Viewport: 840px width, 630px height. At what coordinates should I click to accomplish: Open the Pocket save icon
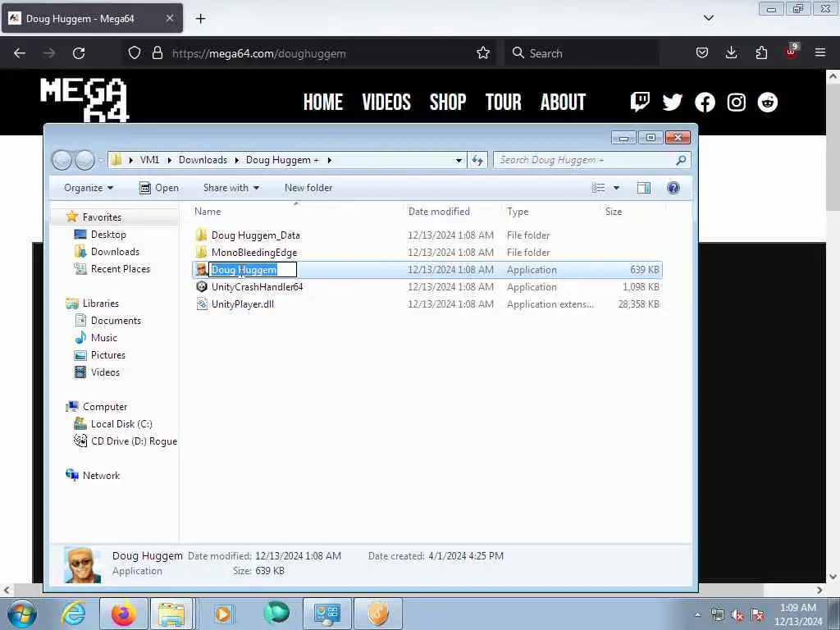click(702, 52)
